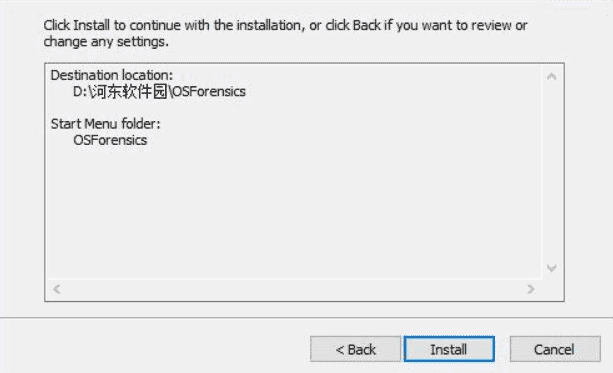Click the scroll left arrow below summary
Viewport: 613px width, 373px height.
coord(57,289)
